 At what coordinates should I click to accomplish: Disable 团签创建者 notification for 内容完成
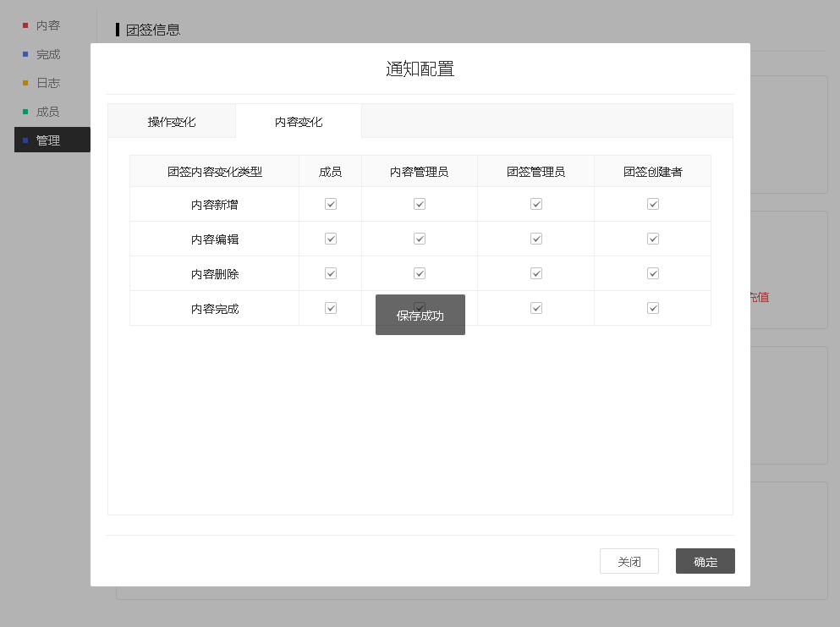pos(653,308)
